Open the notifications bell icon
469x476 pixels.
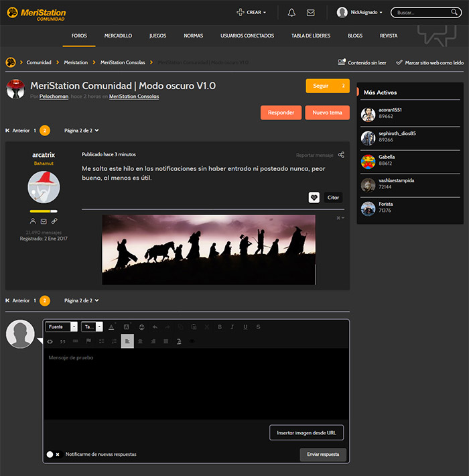[291, 13]
